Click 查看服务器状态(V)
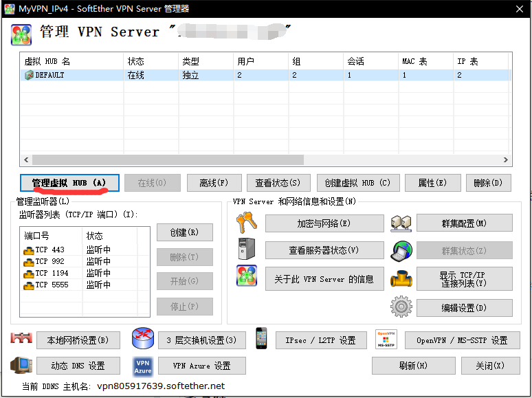 [x=324, y=250]
